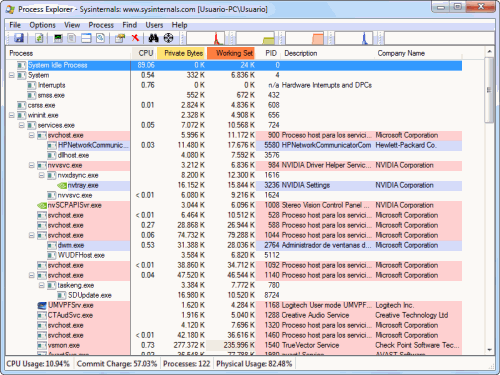Viewport: 500px width, 375px height.
Task: Collapse the wininit.exe tree node
Action: tap(12, 115)
